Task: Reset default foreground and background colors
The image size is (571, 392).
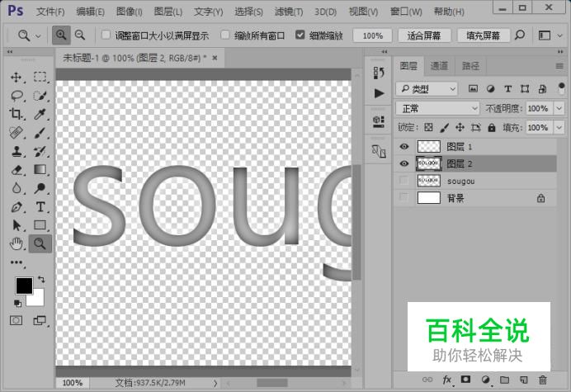Action: click(x=17, y=303)
